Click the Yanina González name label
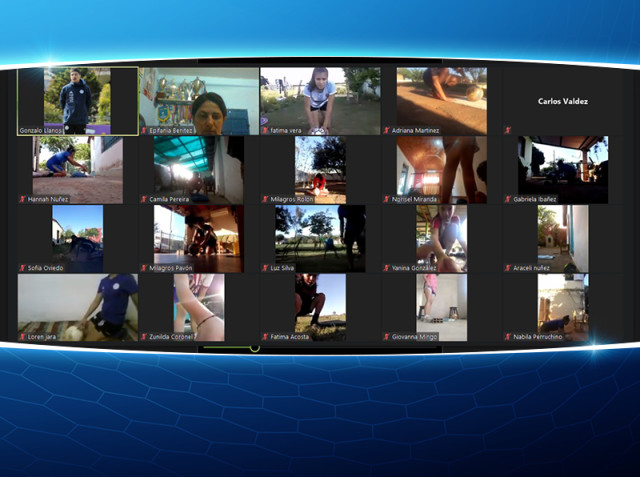 click(414, 268)
